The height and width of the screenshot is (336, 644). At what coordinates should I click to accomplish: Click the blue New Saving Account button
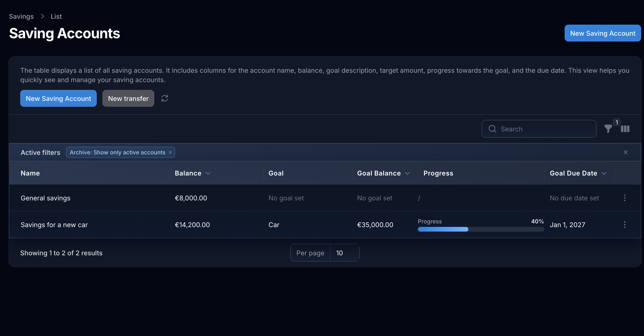tap(58, 98)
